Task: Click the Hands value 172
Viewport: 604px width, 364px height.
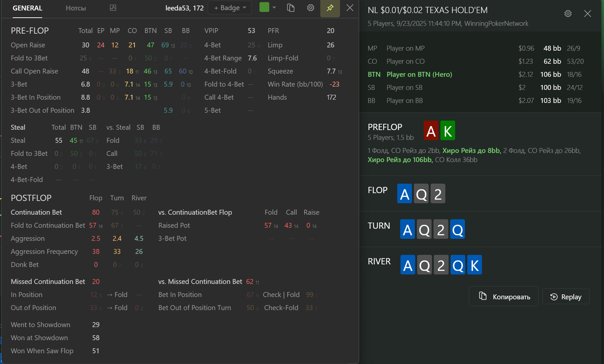Action: coord(331,97)
